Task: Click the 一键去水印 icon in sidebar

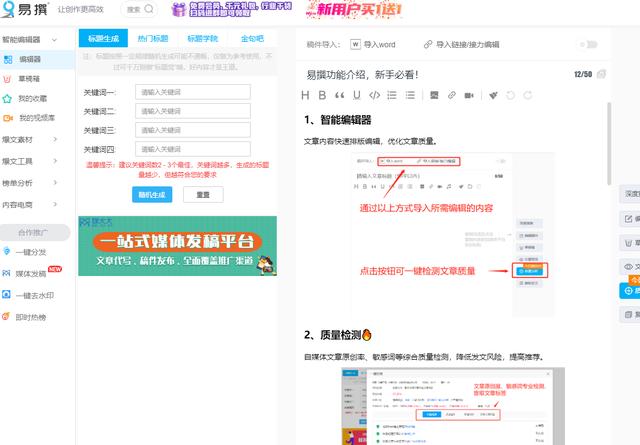Action: click(x=7, y=294)
